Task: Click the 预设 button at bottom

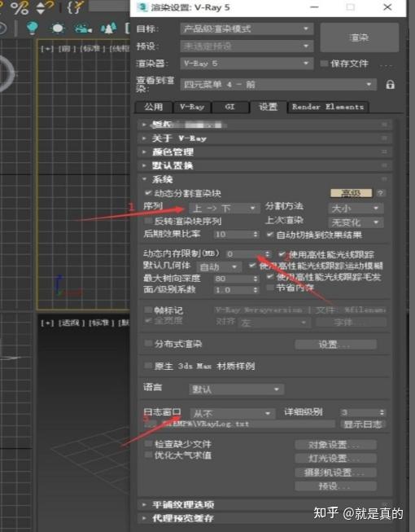Action: (x=335, y=486)
